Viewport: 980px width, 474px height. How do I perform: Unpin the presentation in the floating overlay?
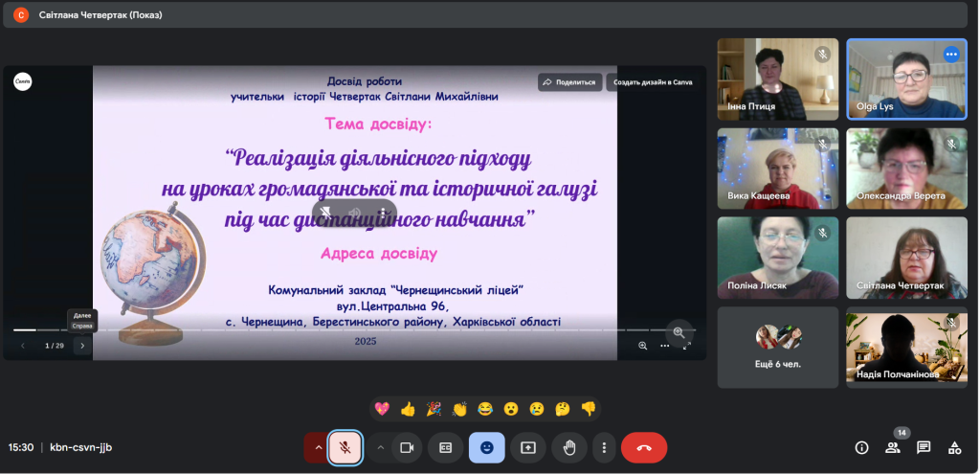pos(326,213)
